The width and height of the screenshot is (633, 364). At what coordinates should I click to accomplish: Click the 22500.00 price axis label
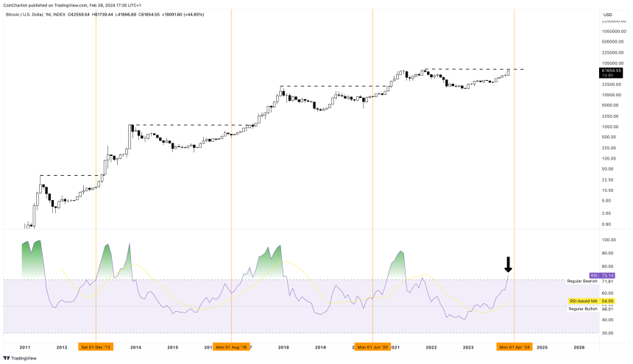point(612,85)
